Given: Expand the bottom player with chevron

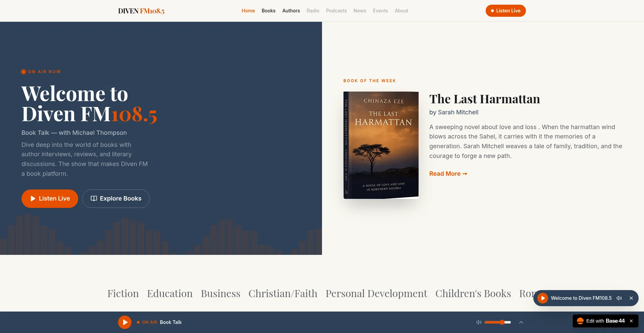Looking at the screenshot, I should (x=521, y=322).
